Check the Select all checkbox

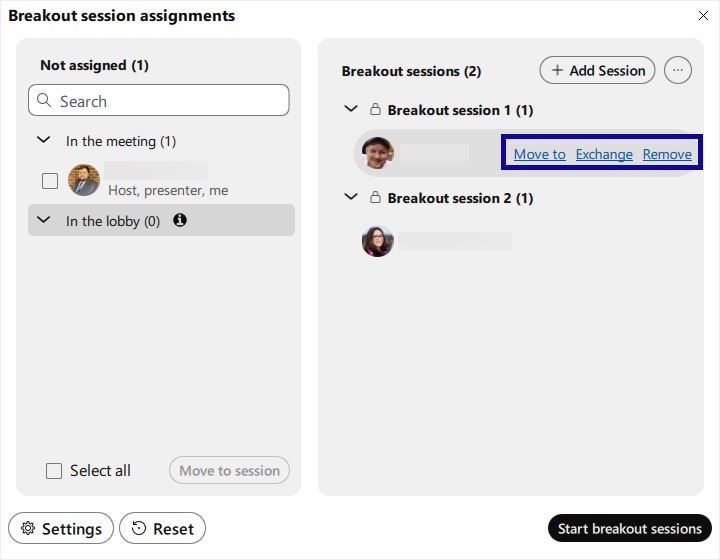54,471
